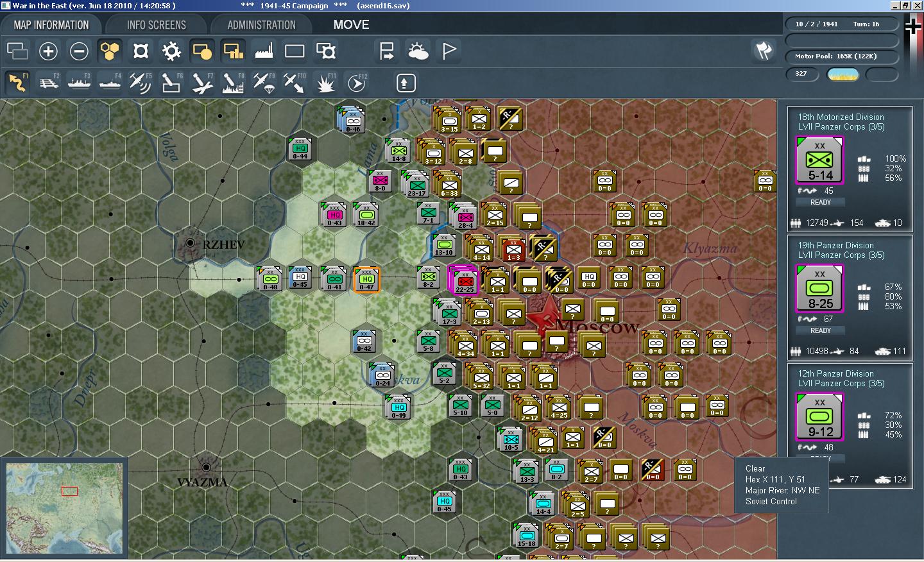Click the square bracket-corner map icon
Image resolution: width=924 pixels, height=562 pixels.
141,51
